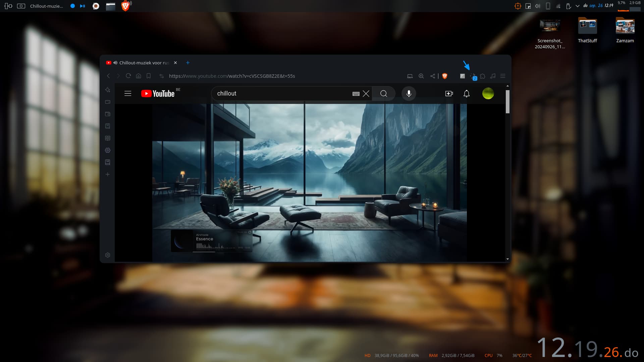This screenshot has height=362, width=644.
Task: Open a new browser tab
Action: point(188,63)
